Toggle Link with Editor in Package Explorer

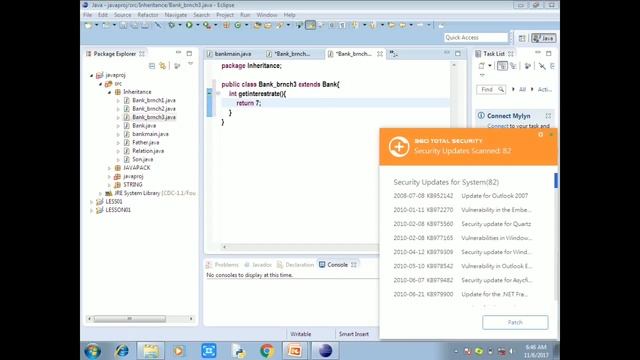tap(162, 66)
